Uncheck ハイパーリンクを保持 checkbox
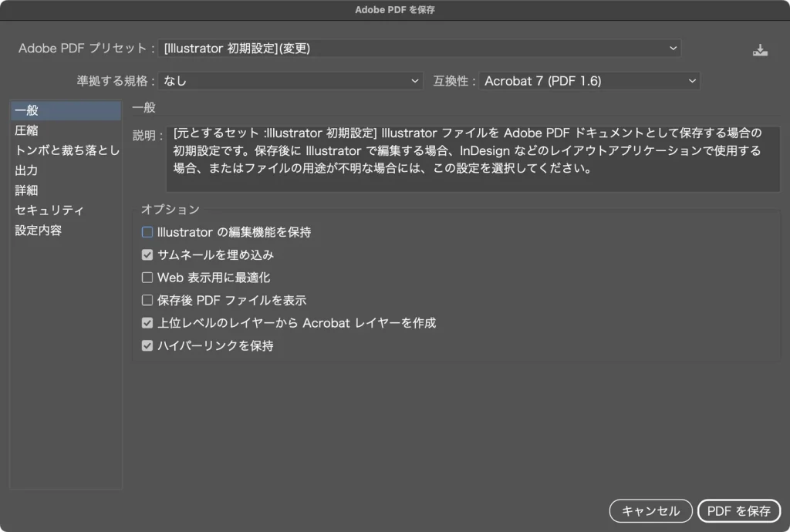 [147, 345]
